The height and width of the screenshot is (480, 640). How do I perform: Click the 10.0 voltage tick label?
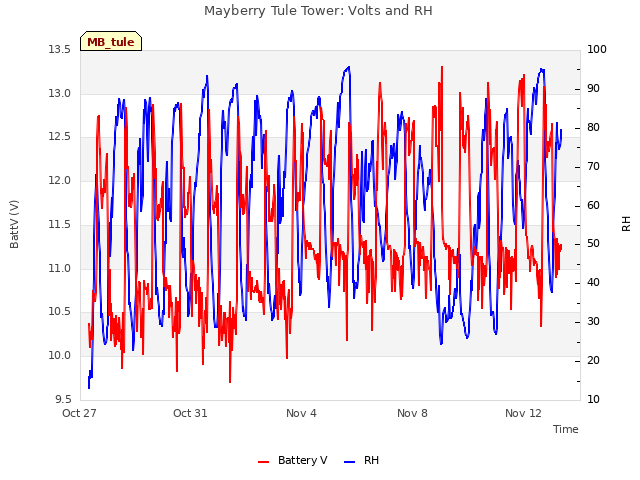point(60,355)
